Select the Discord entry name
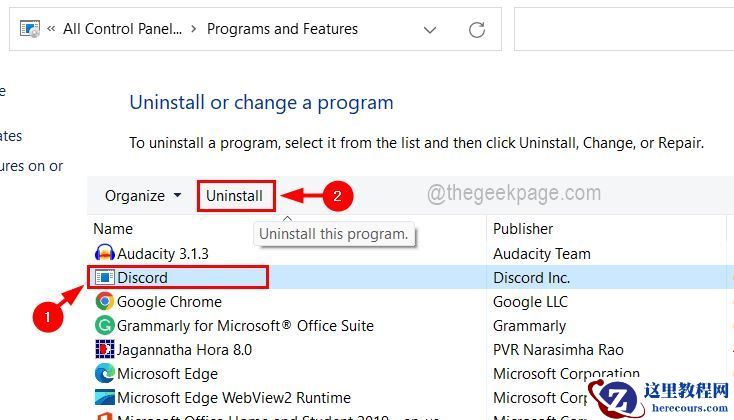The width and height of the screenshot is (734, 420). tap(142, 277)
